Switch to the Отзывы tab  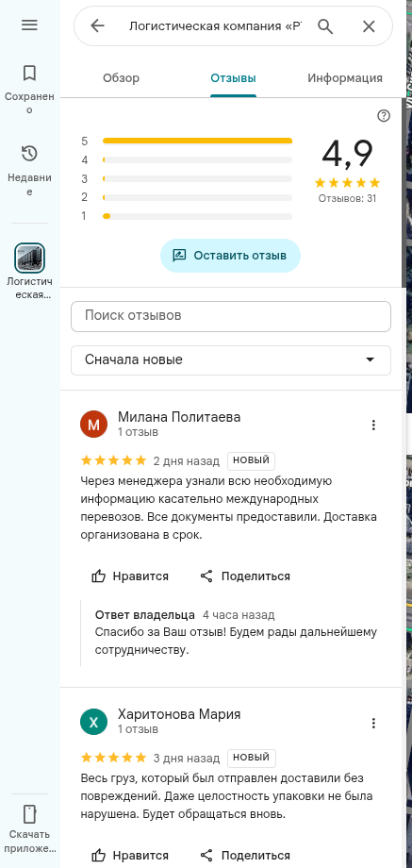234,78
